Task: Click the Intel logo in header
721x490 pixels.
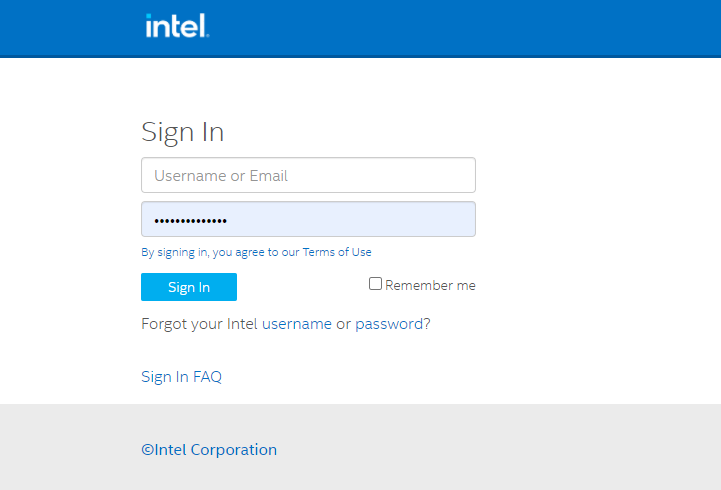Action: [x=177, y=26]
